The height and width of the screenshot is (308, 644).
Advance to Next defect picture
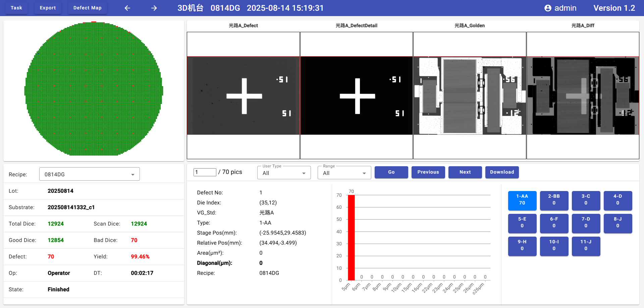point(465,172)
